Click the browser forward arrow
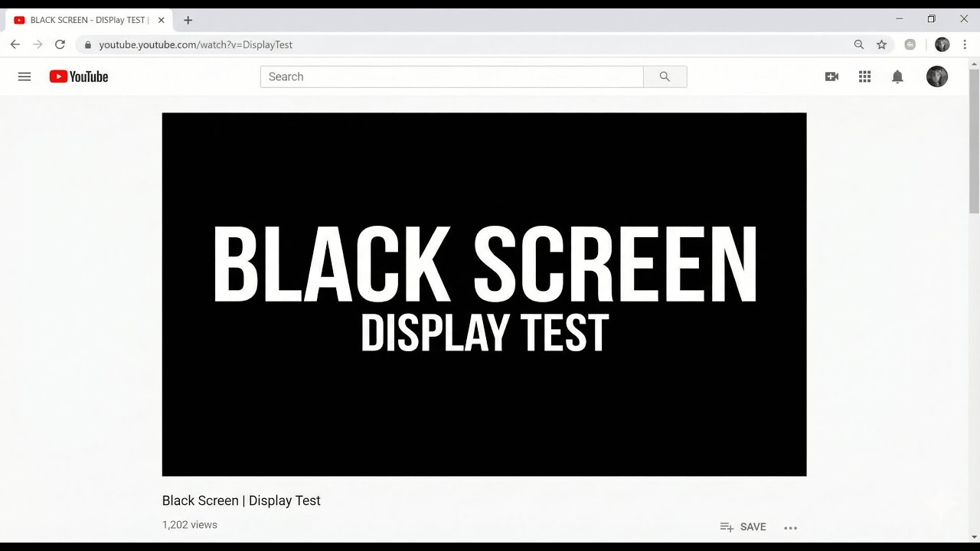 pos(38,44)
